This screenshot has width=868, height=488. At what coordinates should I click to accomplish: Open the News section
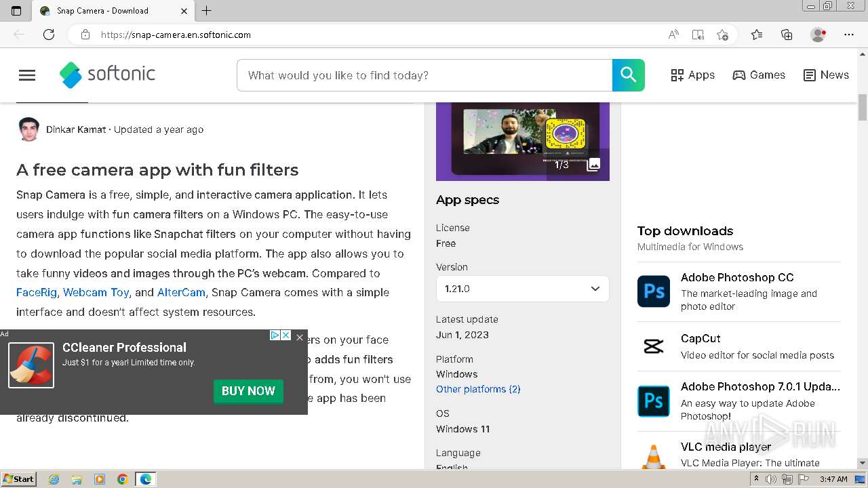(x=826, y=75)
